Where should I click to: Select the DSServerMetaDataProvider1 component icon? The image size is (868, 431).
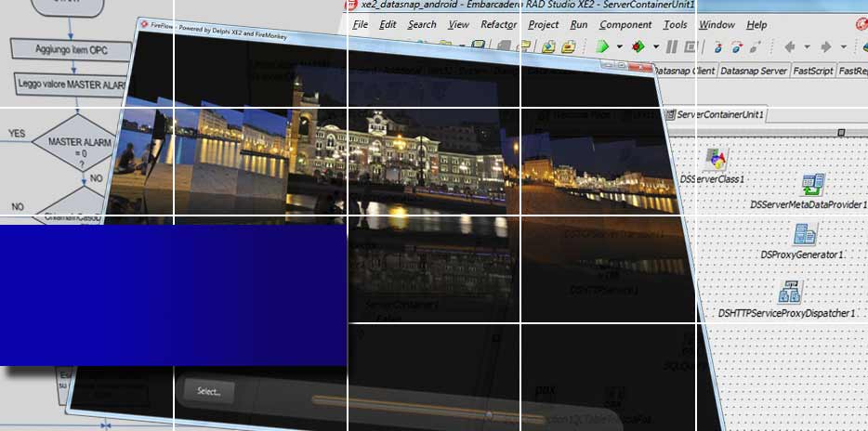coord(813,185)
